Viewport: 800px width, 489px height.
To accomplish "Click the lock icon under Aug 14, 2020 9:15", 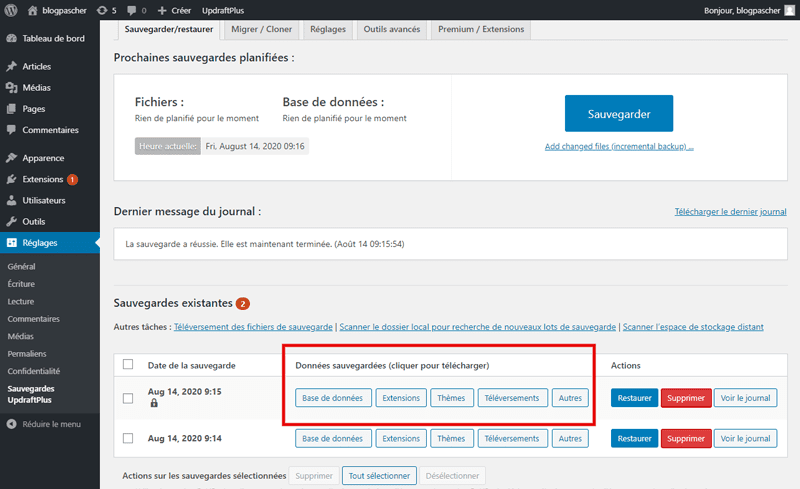I will pyautogui.click(x=154, y=403).
